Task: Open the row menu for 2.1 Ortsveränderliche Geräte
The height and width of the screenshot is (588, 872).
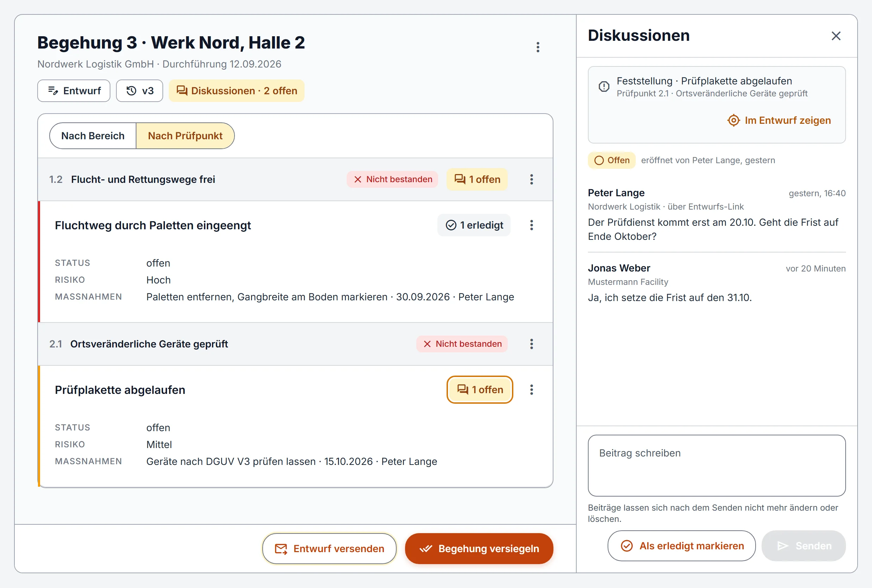Action: pos(531,344)
